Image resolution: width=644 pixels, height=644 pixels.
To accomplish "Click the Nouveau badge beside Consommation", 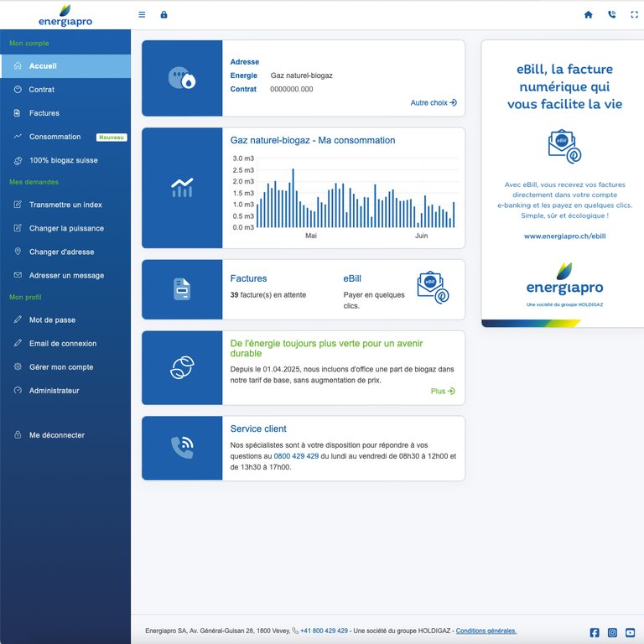I will [112, 138].
